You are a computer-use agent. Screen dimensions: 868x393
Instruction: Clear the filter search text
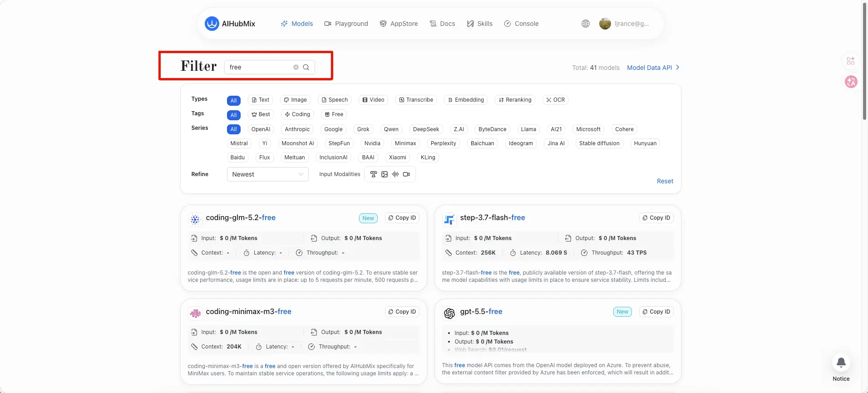pyautogui.click(x=296, y=67)
